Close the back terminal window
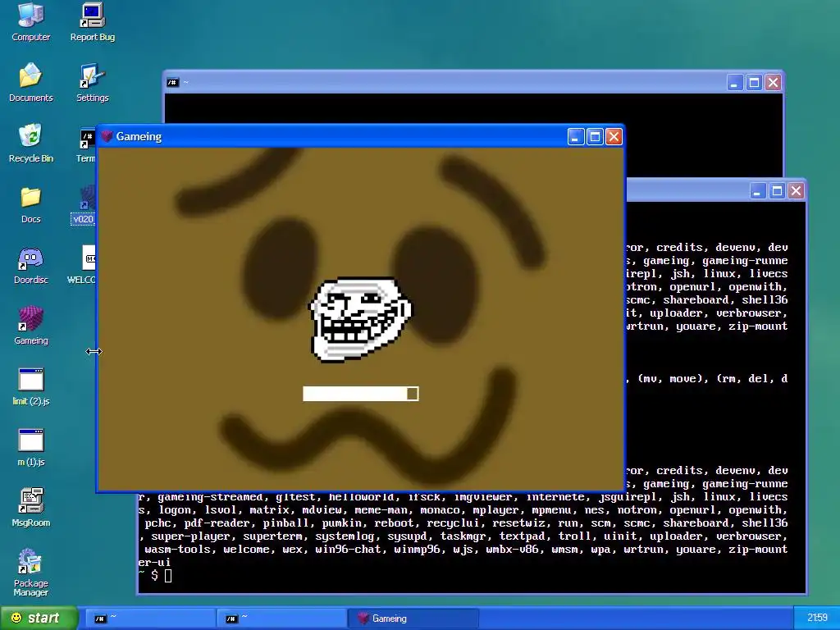Viewport: 840px width, 630px height. 773,83
